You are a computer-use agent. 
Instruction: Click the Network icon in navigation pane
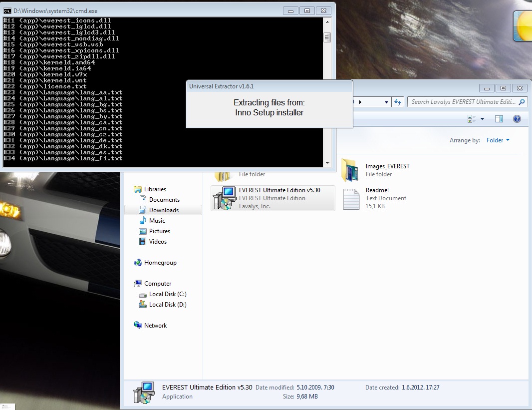pyautogui.click(x=138, y=325)
